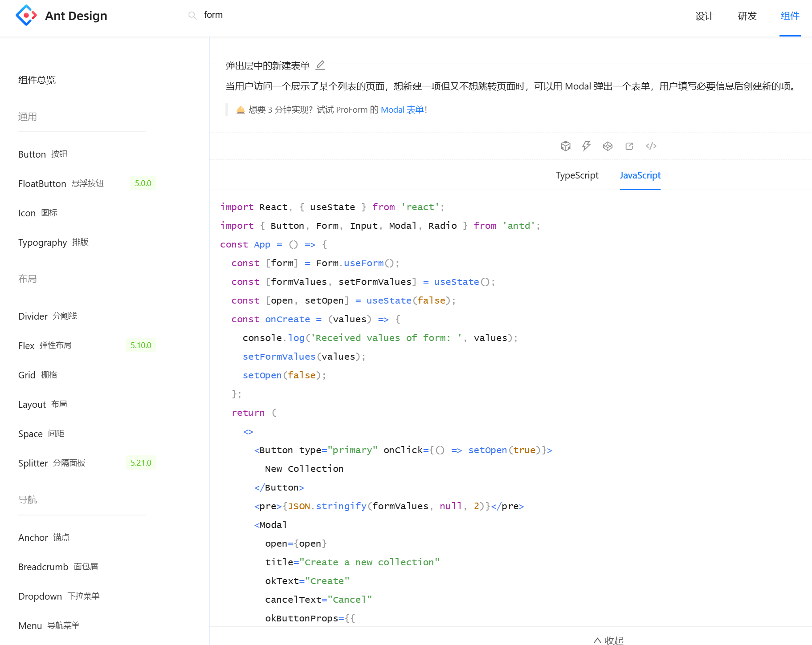Screen dimensions: 812x645
Task: Click the 5.0.0 version tag
Action: (x=143, y=183)
